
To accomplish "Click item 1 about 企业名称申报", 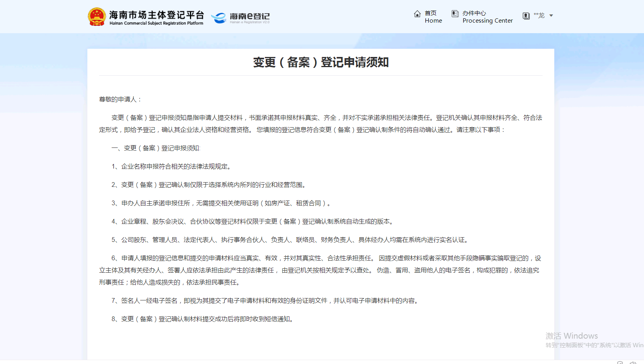I will (x=172, y=167).
